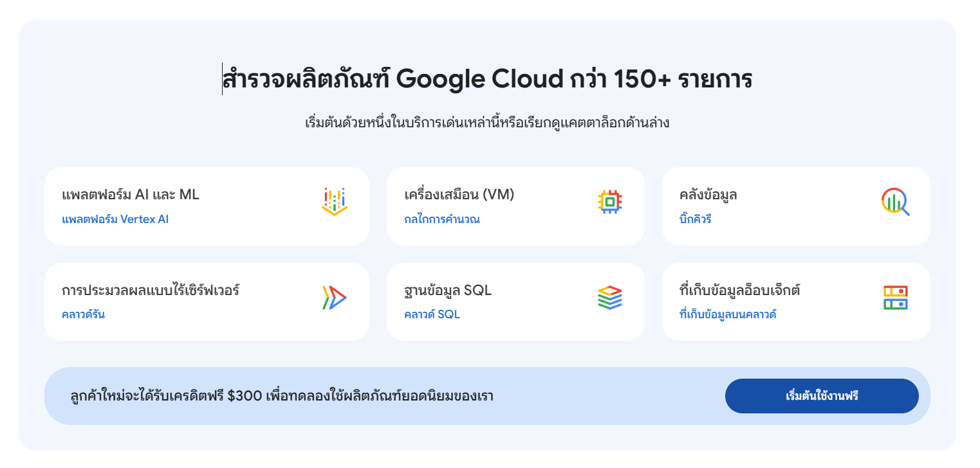Viewport: 980px width, 468px height.
Task: Open the คลาวด์รัน link
Action: pos(83,314)
